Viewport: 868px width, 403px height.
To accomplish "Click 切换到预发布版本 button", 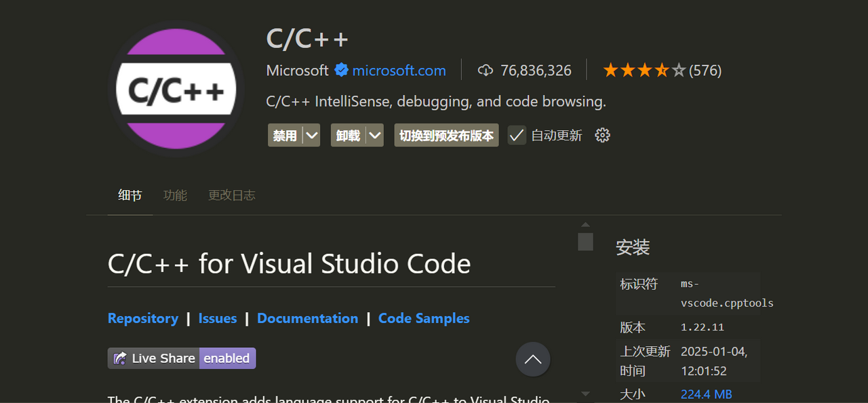I will 446,135.
